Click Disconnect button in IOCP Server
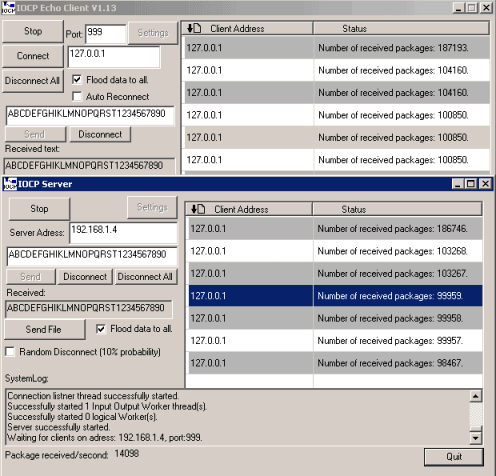The width and height of the screenshot is (496, 476). pos(85,277)
